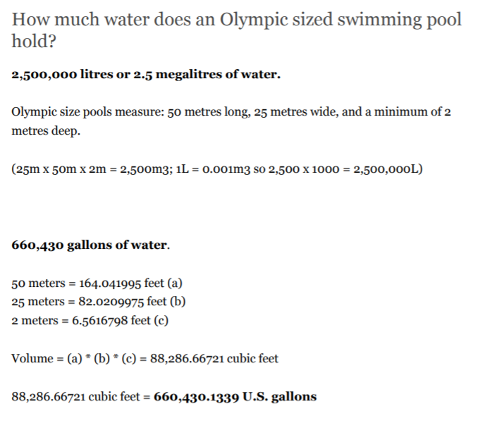Click the "Olympic size pools measure" sentence start

[x=83, y=114]
